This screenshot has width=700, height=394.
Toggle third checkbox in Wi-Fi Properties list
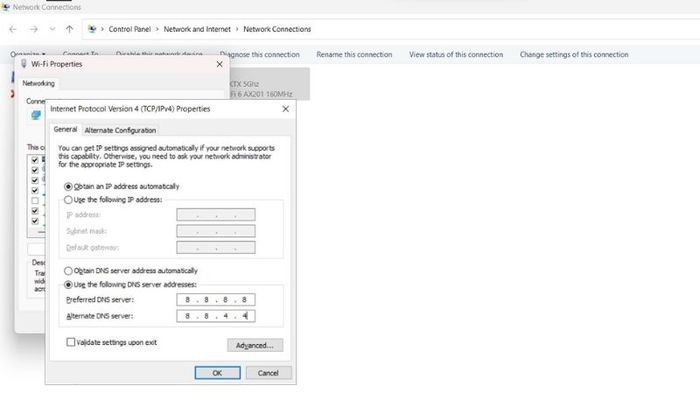coord(35,180)
